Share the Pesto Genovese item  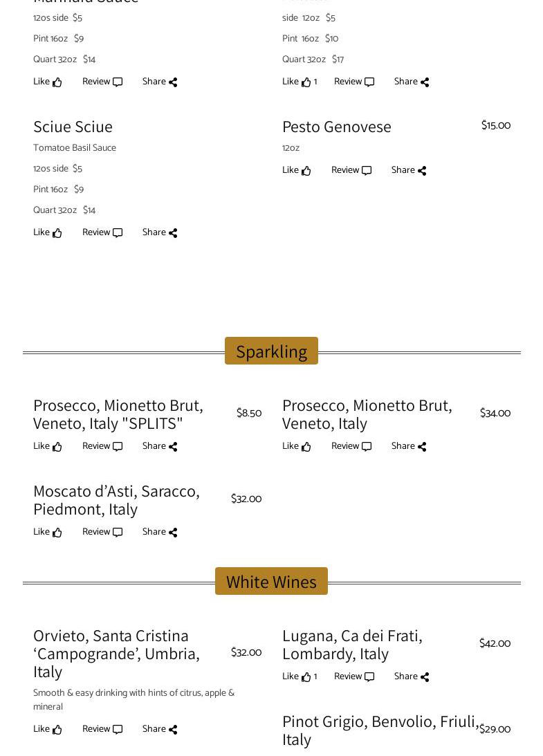[409, 171]
